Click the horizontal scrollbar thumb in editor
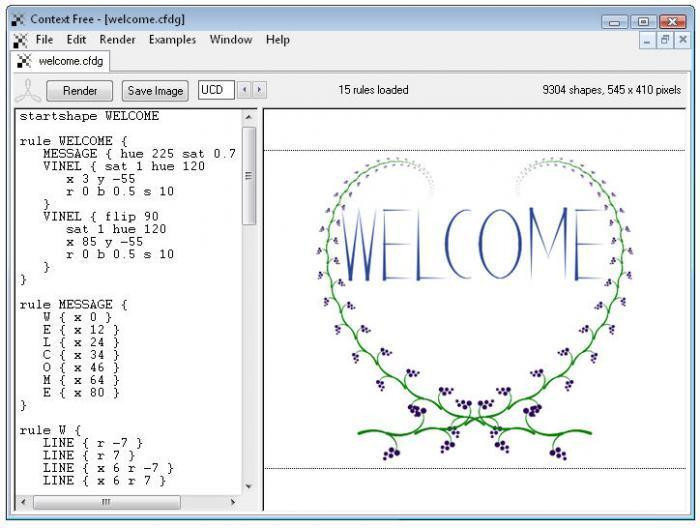Screen dimensions: 700x528 point(107,502)
